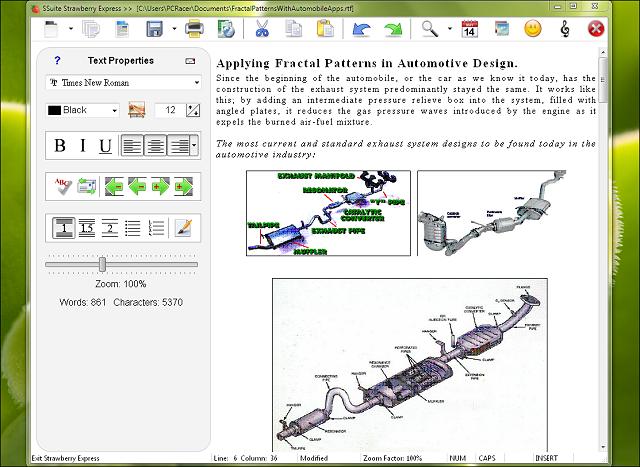Click the black color swatch
The image size is (640, 467).
[54, 110]
